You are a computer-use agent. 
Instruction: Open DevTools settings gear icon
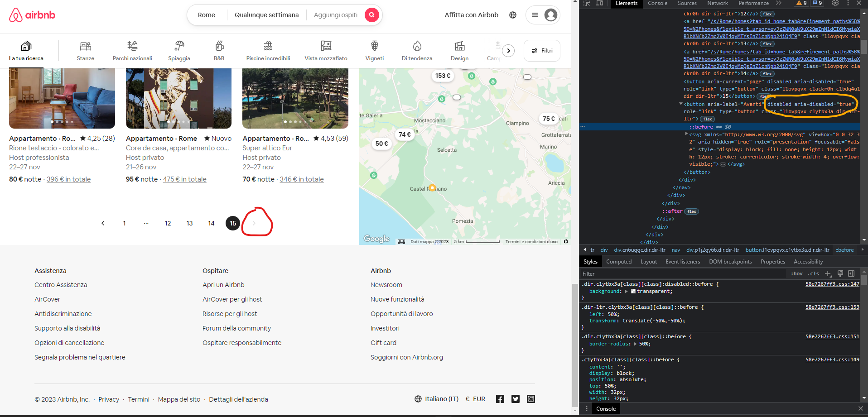click(x=835, y=3)
